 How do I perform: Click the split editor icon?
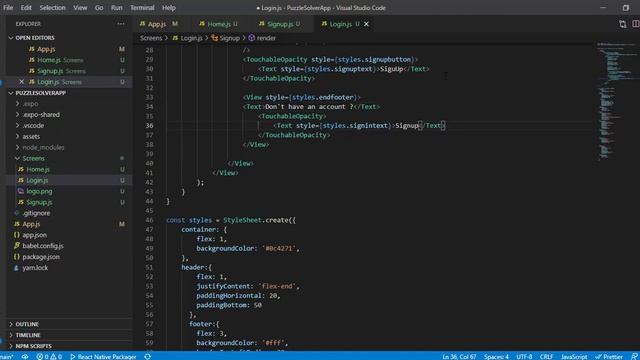point(636,24)
